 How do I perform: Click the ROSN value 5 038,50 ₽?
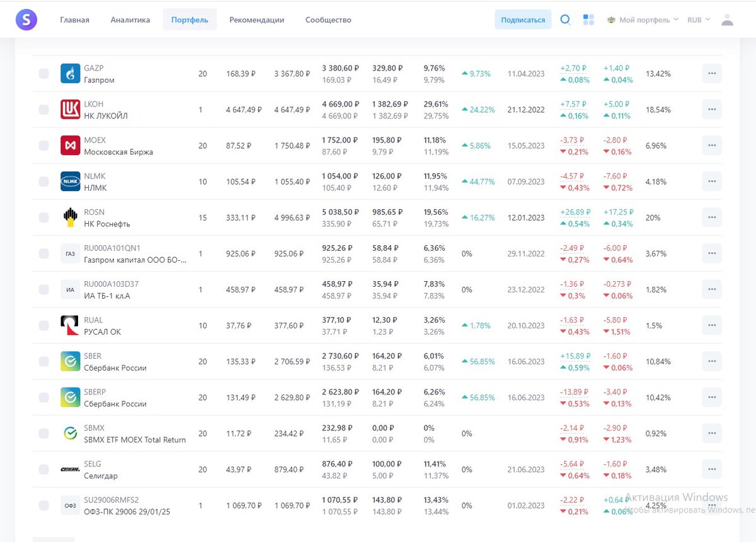pyautogui.click(x=341, y=212)
